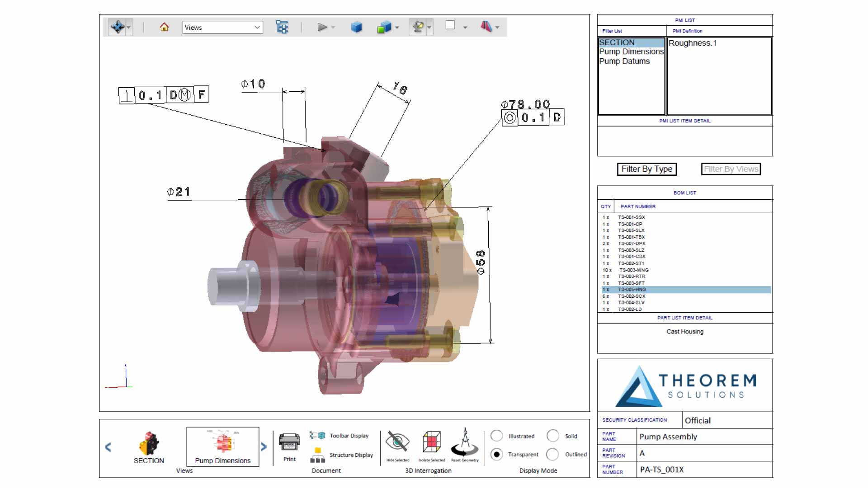This screenshot has height=488, width=868.
Task: Select the Outlined display mode
Action: 552,454
